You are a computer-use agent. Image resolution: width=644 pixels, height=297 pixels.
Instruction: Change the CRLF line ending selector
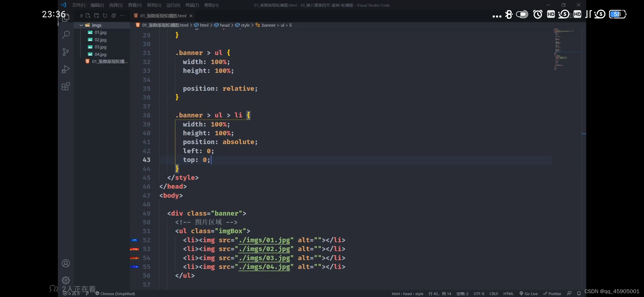click(x=493, y=293)
